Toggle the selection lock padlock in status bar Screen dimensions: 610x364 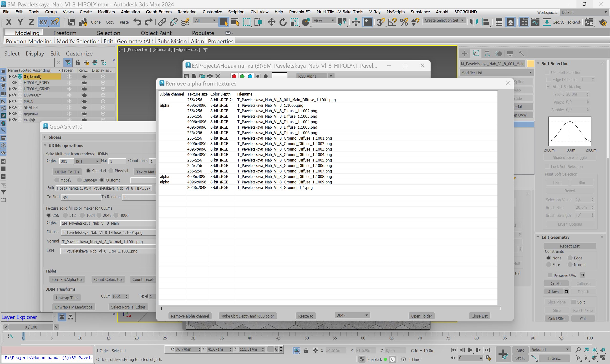pyautogui.click(x=306, y=350)
